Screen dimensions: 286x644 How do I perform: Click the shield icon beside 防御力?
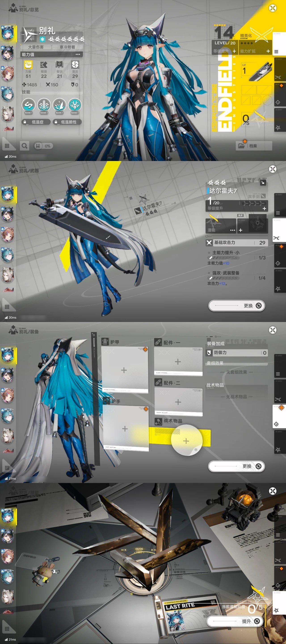209,352
